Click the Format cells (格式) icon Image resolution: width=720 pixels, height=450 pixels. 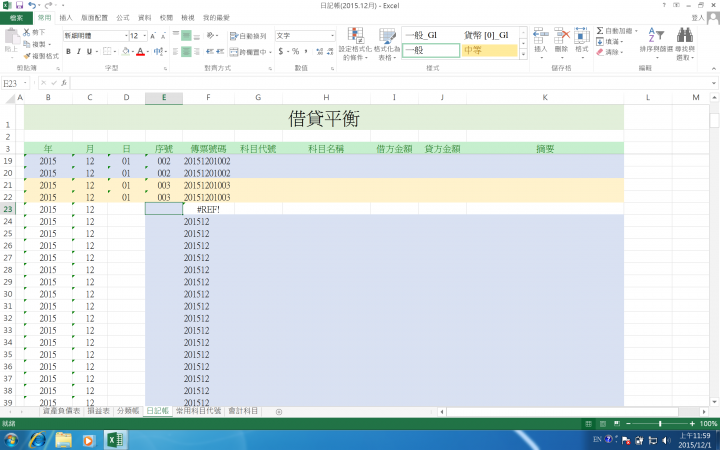click(581, 35)
